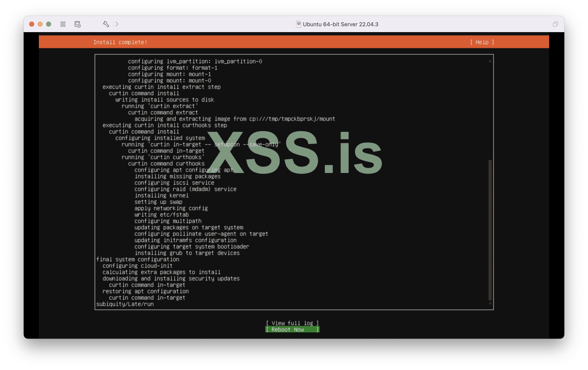Open virtual machine settings wrench
The height and width of the screenshot is (370, 588).
pos(106,24)
